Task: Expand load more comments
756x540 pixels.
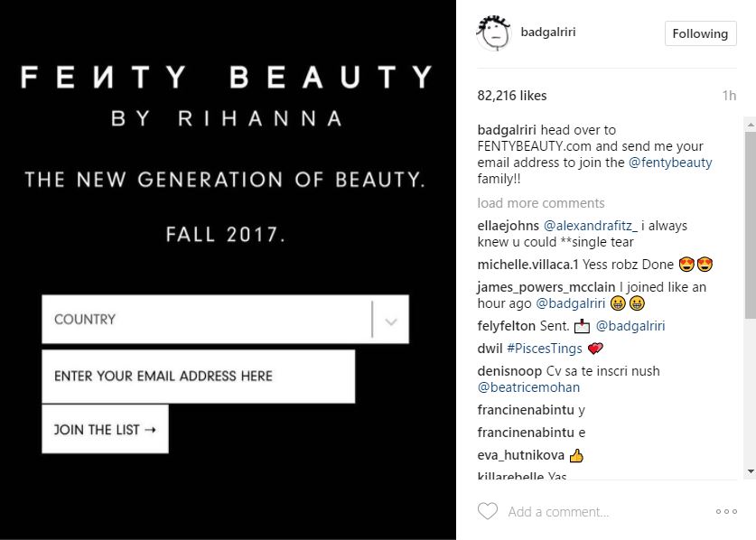Action: [x=540, y=203]
